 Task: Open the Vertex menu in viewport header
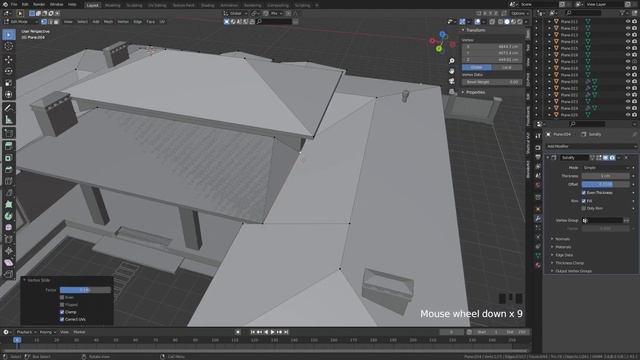123,22
